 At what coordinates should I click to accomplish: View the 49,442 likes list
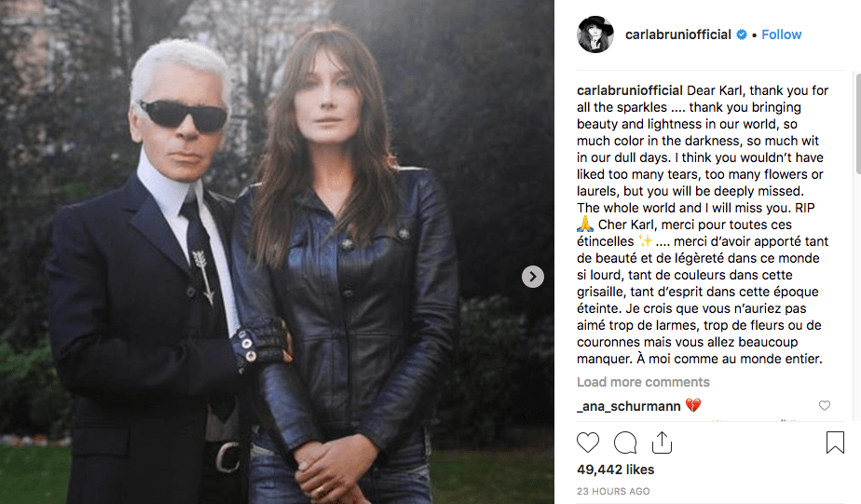(x=616, y=470)
